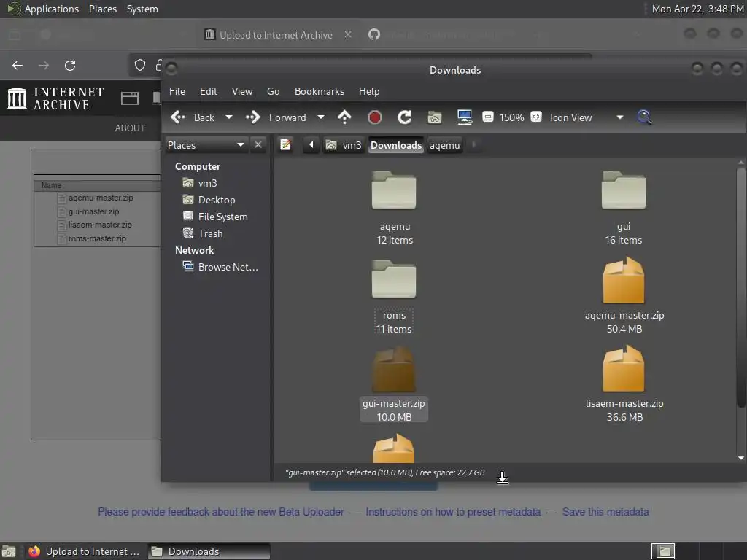Click the red Stop loading icon

coord(374,117)
